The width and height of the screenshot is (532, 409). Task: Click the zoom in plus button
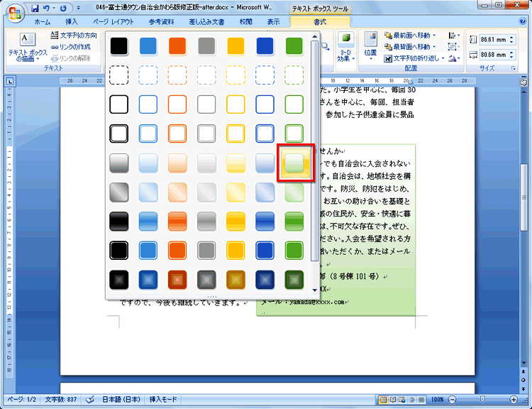[x=514, y=400]
